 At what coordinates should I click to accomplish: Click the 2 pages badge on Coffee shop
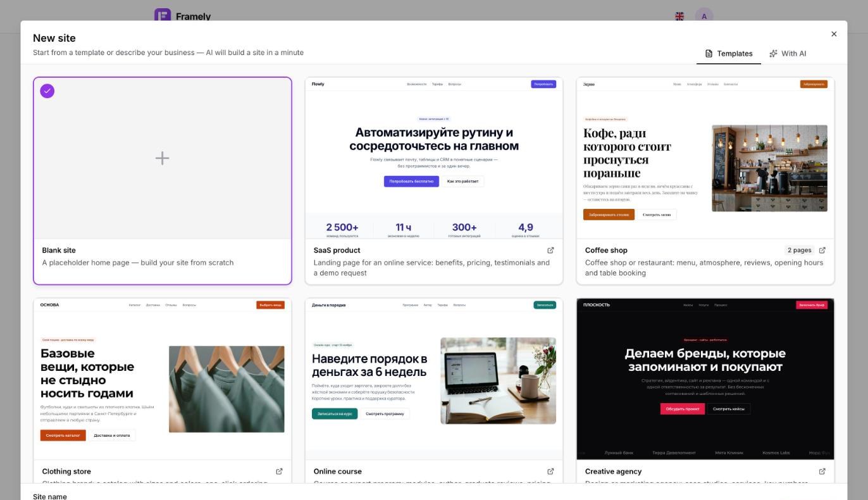[799, 250]
